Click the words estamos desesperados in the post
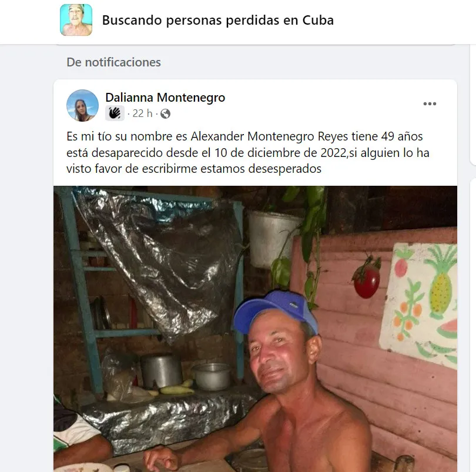This screenshot has height=472, width=476. pyautogui.click(x=261, y=169)
